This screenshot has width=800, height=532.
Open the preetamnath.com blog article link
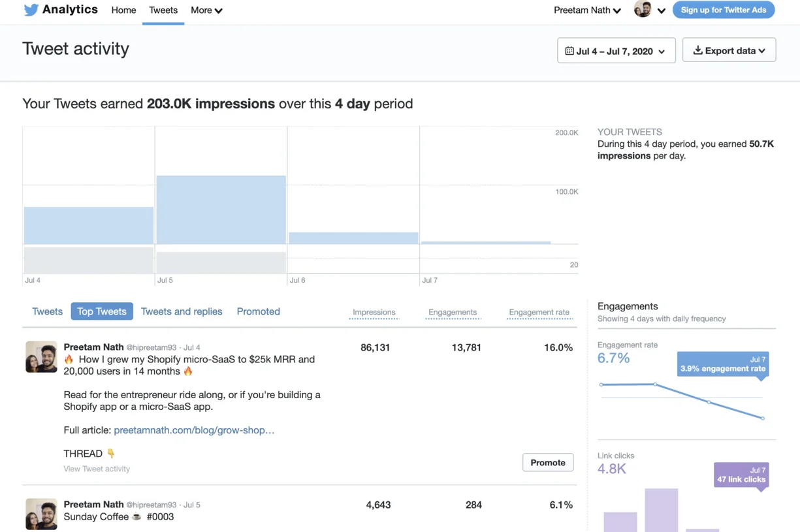(194, 430)
